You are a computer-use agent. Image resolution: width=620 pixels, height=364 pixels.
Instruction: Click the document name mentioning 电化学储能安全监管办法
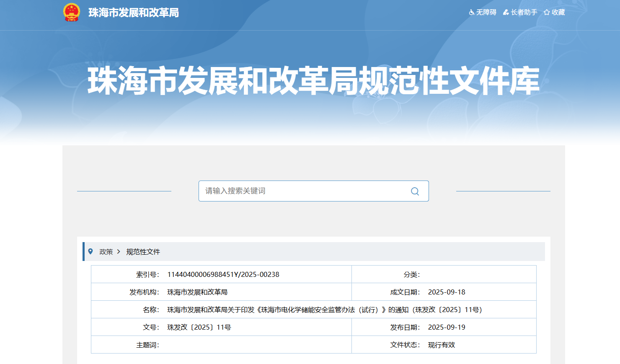325,310
